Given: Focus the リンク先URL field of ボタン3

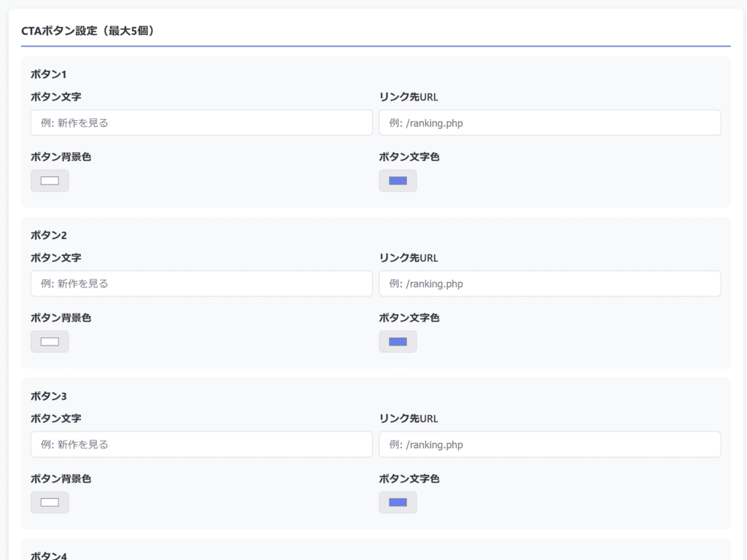Looking at the screenshot, I should [549, 444].
